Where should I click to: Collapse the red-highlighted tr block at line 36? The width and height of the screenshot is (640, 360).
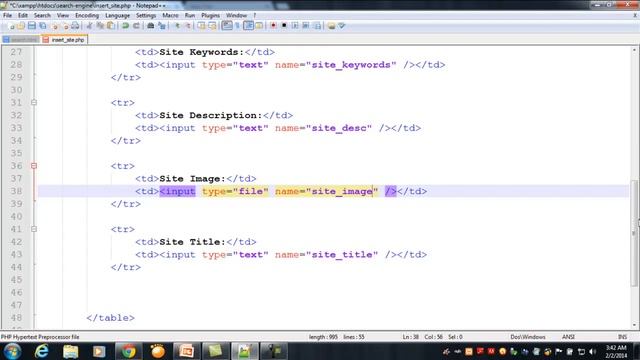pyautogui.click(x=34, y=166)
